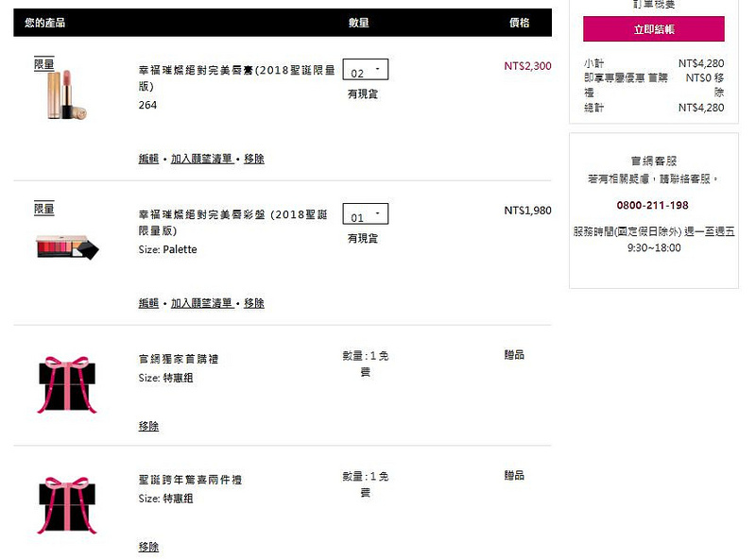
Task: Remove the 聖誕跨年驚喜兩件禮 gift
Action: click(148, 547)
